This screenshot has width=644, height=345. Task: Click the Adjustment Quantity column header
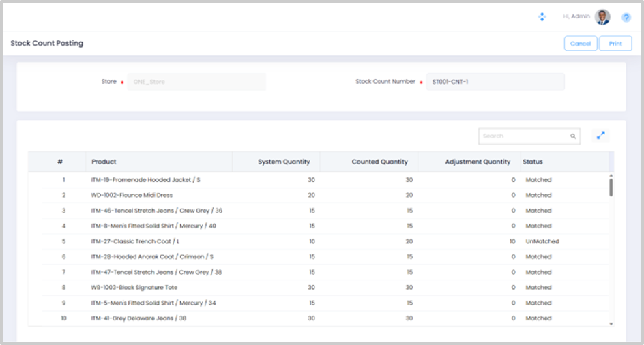pos(478,162)
